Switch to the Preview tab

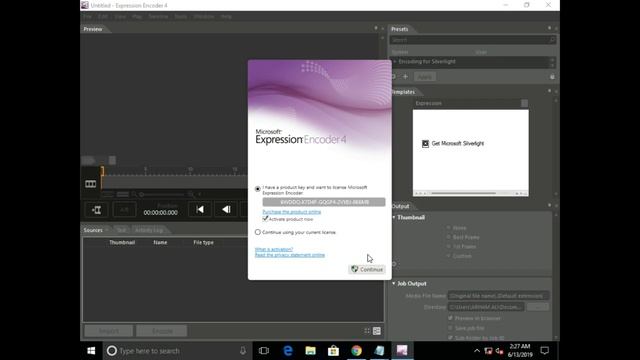tap(93, 29)
